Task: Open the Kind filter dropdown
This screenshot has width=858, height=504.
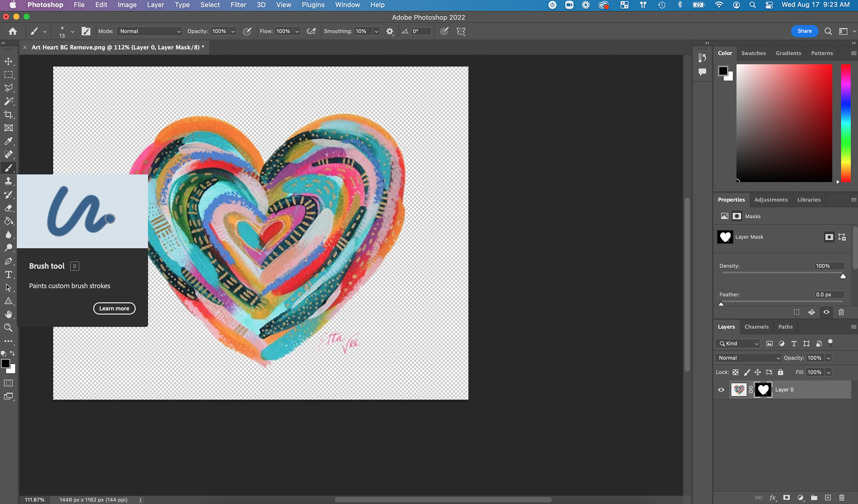Action: point(738,343)
